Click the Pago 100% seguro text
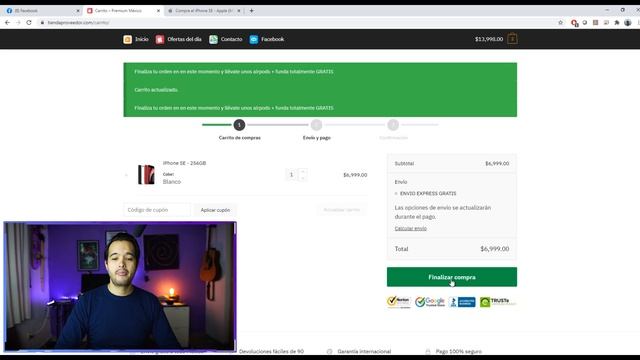640x360 pixels. coord(458,351)
